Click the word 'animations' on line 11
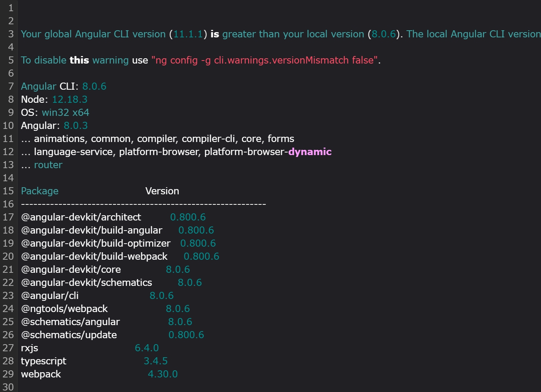This screenshot has height=392, width=541. [x=59, y=139]
